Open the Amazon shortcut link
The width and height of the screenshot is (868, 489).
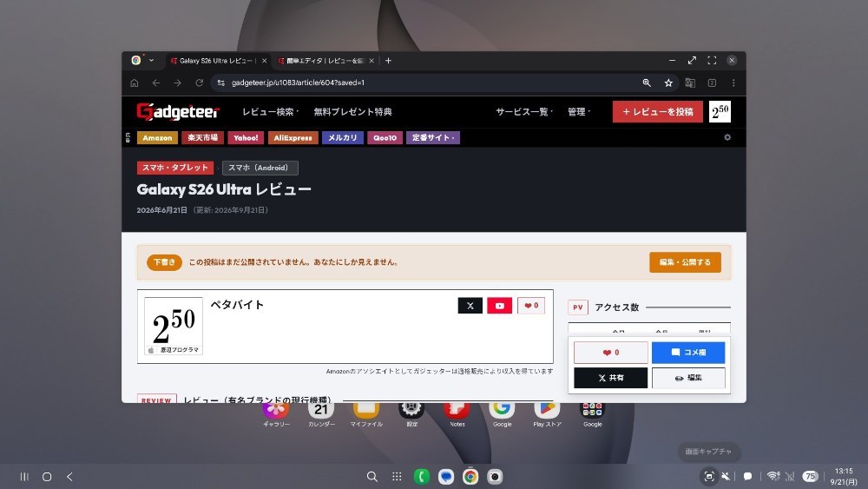click(157, 138)
